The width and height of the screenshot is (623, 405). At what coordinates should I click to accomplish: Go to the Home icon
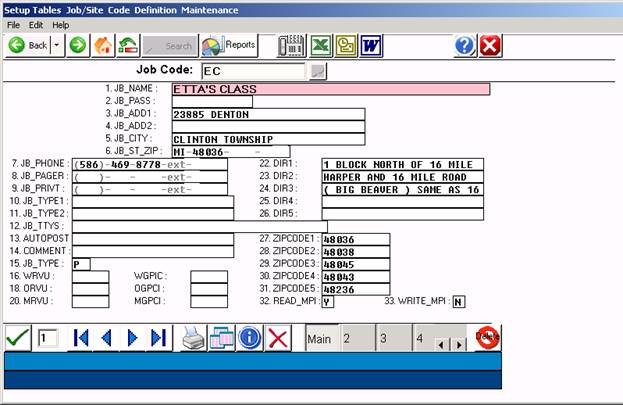tap(102, 45)
